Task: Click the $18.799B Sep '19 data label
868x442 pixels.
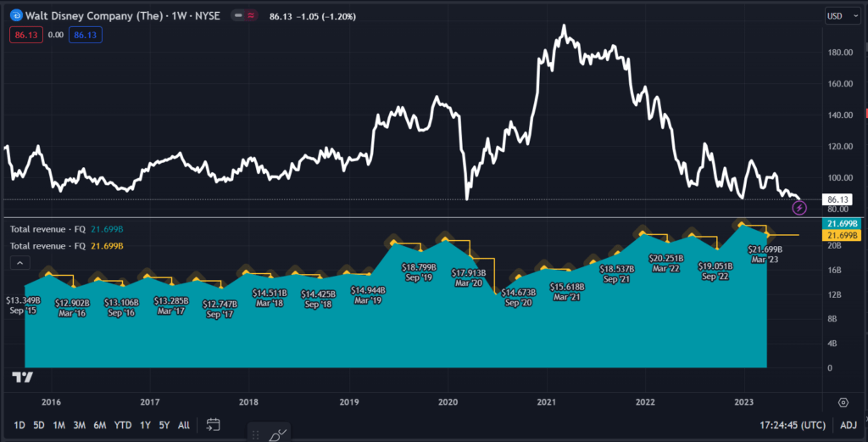Action: coord(419,272)
